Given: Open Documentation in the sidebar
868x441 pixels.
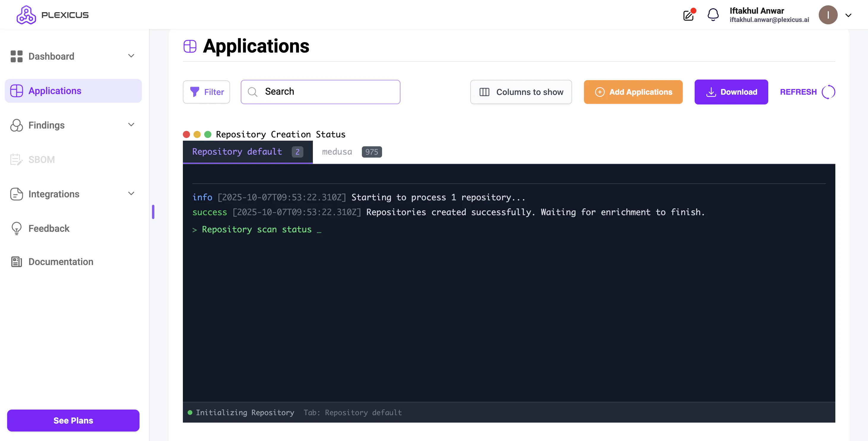Looking at the screenshot, I should point(61,262).
